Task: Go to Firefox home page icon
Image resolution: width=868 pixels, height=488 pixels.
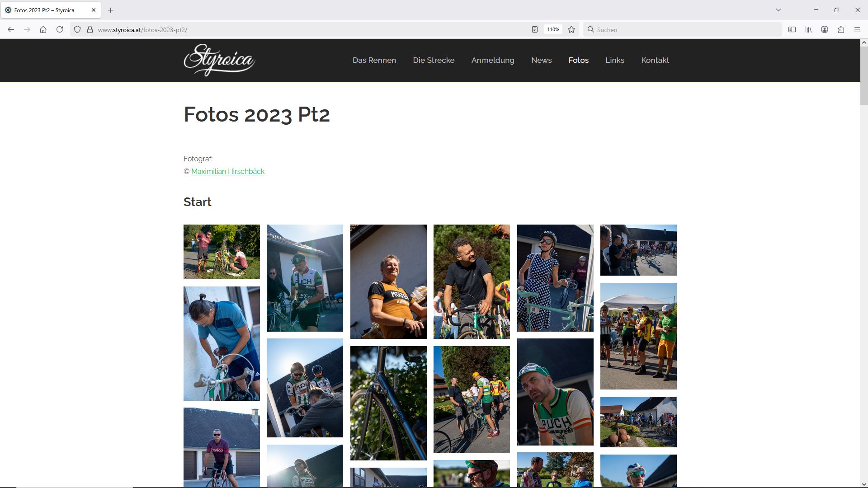Action: (43, 29)
